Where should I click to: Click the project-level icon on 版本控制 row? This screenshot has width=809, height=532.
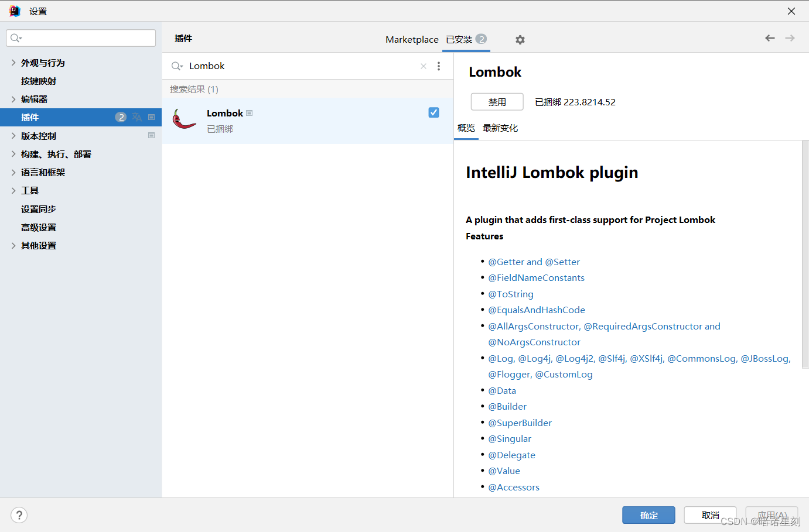coord(151,135)
